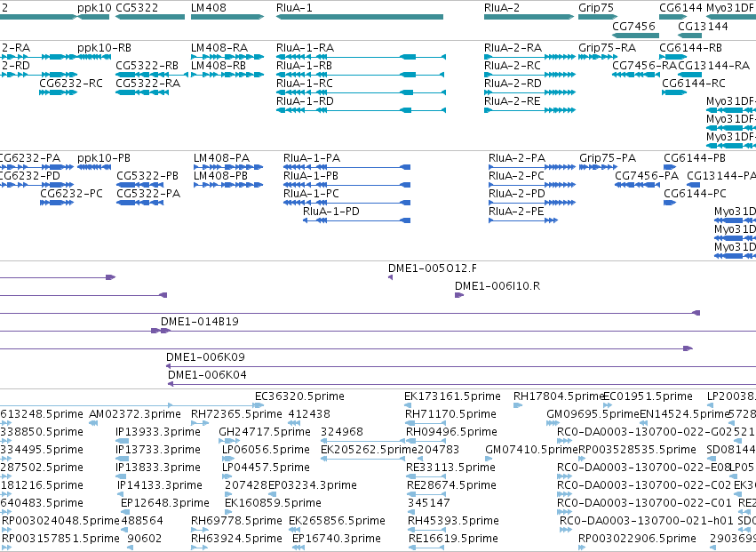Select the CG6144-RB transcript label

click(x=690, y=48)
